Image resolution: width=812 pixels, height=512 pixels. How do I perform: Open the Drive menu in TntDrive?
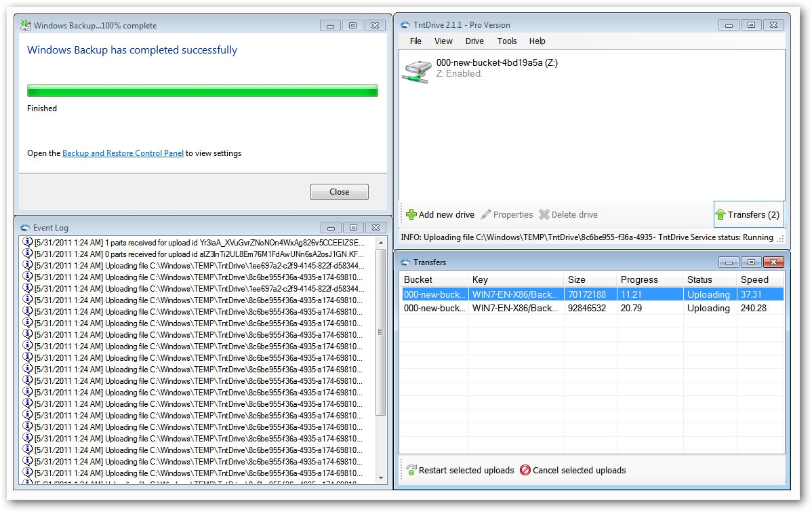[474, 41]
